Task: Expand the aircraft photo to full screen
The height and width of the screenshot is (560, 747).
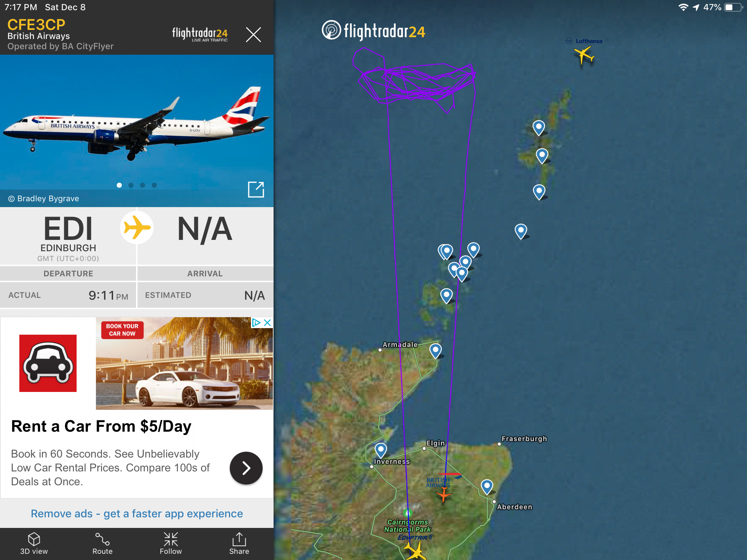Action: coord(256,189)
